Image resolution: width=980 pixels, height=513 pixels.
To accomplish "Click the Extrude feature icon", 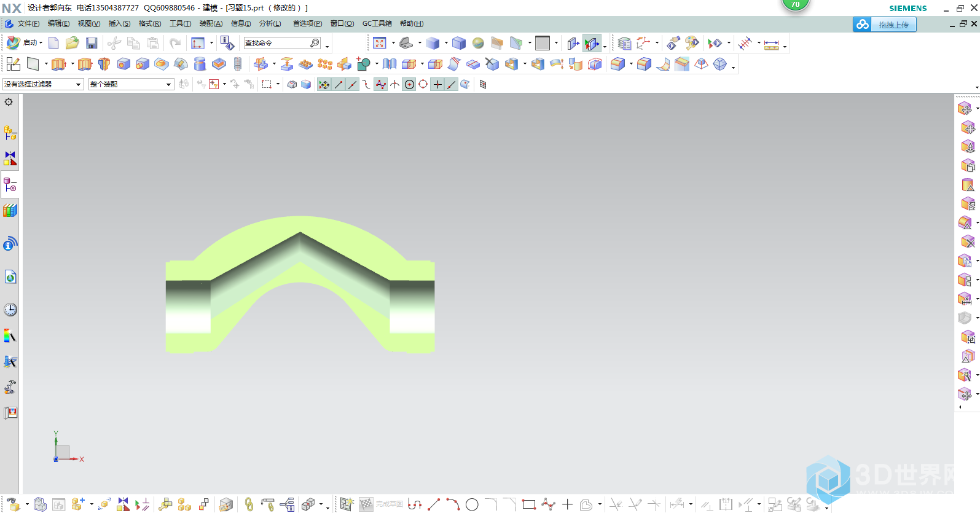I will (x=58, y=64).
